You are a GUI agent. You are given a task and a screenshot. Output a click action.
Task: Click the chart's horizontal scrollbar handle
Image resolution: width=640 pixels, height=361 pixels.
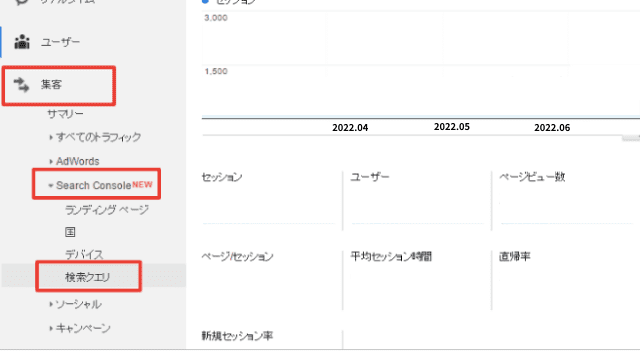click(631, 138)
